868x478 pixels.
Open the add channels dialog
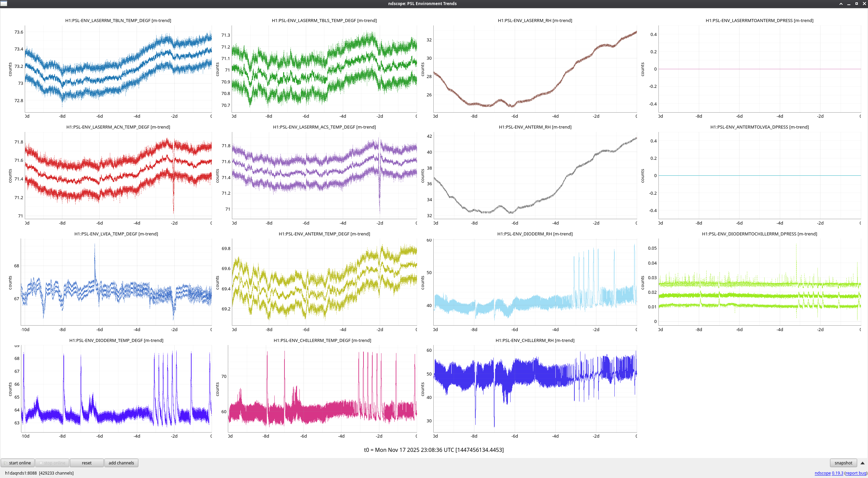point(121,463)
